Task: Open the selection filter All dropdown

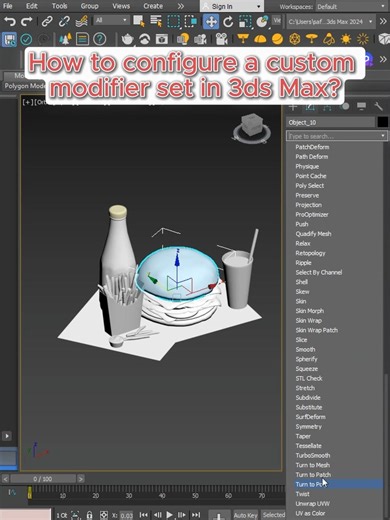Action: click(x=111, y=20)
